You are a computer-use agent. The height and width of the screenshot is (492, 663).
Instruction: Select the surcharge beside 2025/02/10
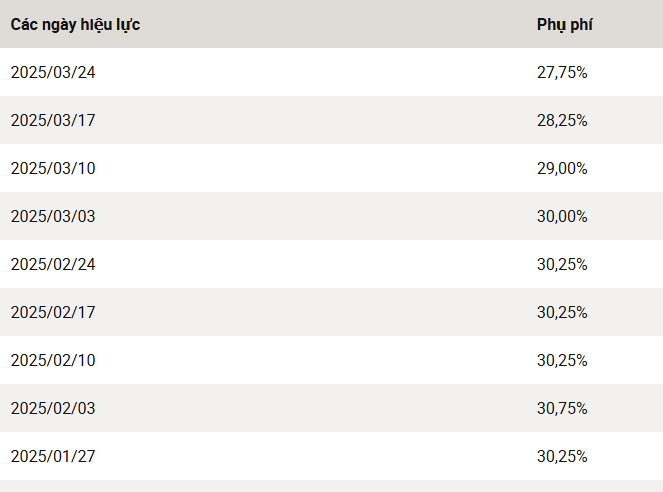(562, 360)
